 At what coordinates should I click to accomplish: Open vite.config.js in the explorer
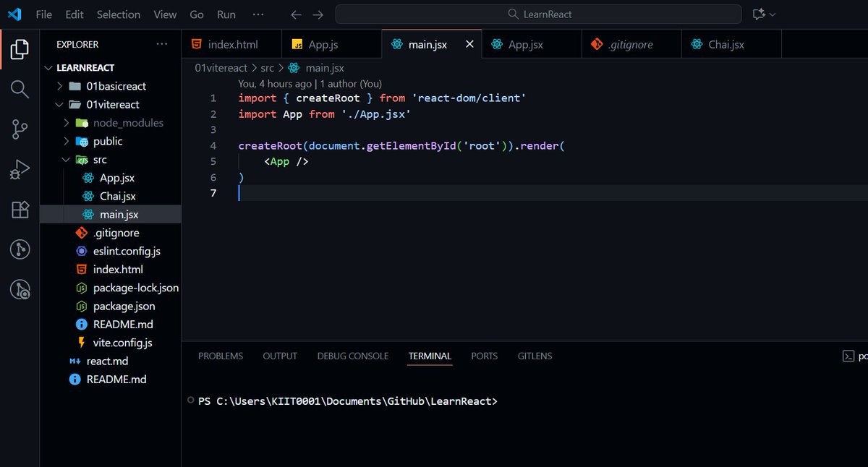111,343
